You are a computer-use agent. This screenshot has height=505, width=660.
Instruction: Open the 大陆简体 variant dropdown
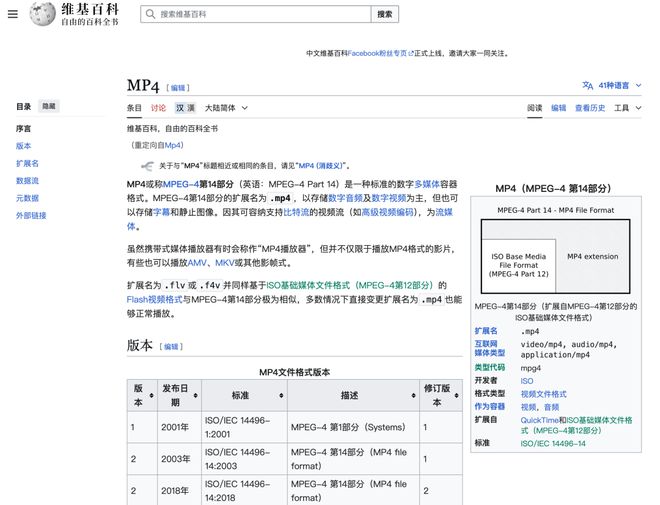[226, 108]
